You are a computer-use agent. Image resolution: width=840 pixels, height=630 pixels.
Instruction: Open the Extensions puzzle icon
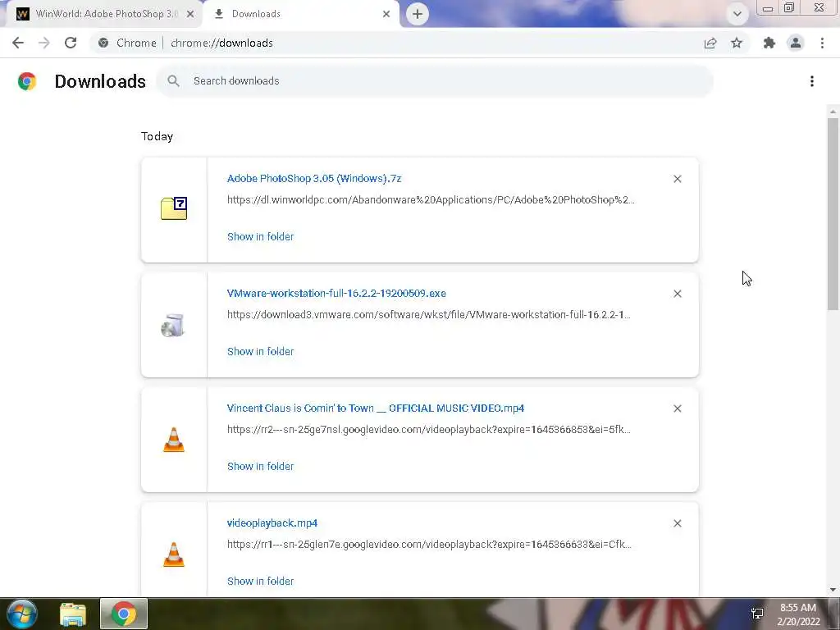[769, 43]
